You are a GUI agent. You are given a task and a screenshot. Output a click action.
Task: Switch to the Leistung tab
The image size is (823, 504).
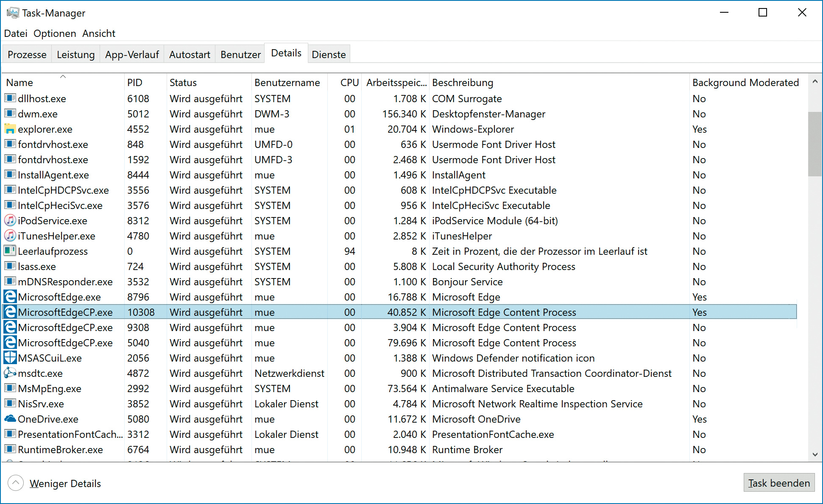75,55
